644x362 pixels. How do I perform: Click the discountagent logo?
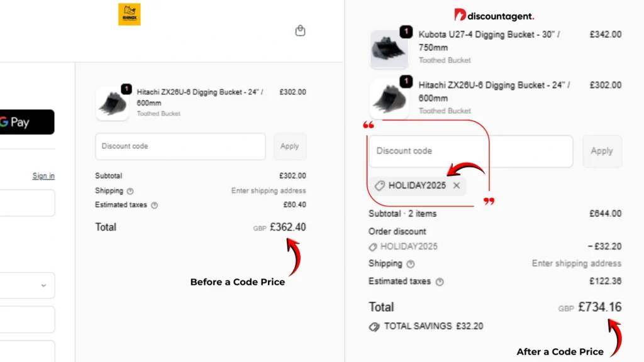(494, 15)
